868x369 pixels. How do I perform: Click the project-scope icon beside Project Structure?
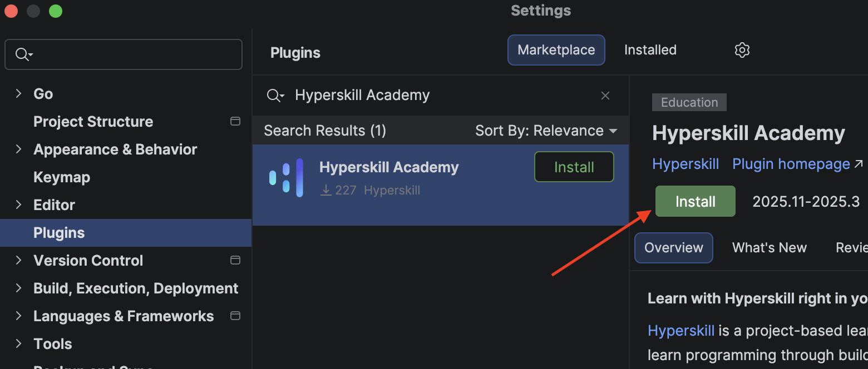point(235,121)
